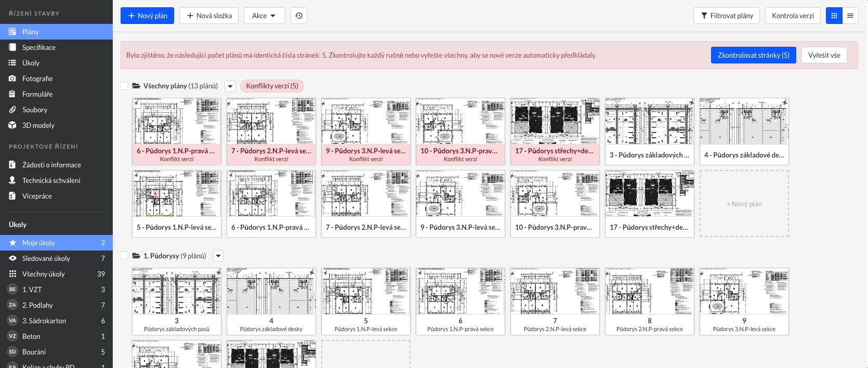This screenshot has width=868, height=368.
Task: Go to Sledované úkoly list
Action: tap(46, 258)
